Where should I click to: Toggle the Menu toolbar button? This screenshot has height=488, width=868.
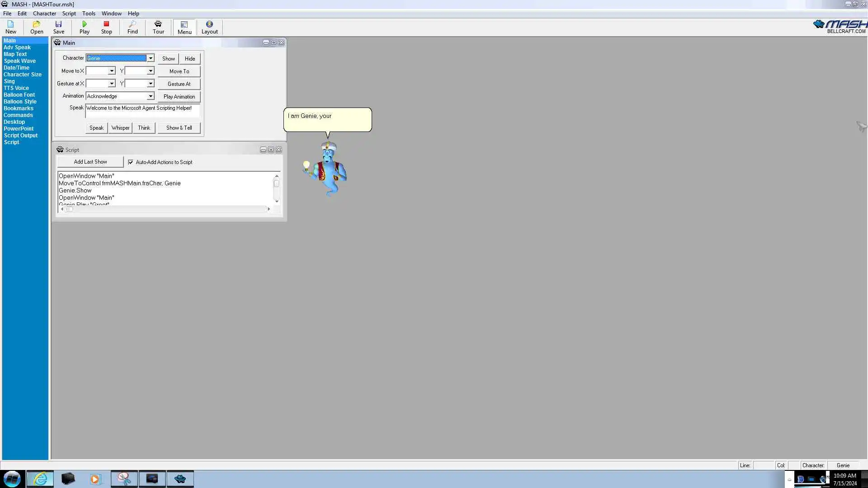(184, 28)
